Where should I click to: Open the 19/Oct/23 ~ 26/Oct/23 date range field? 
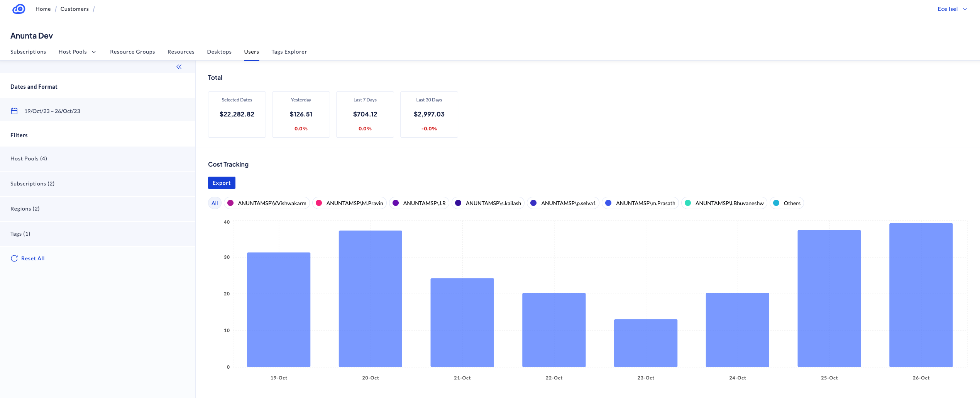pos(52,111)
